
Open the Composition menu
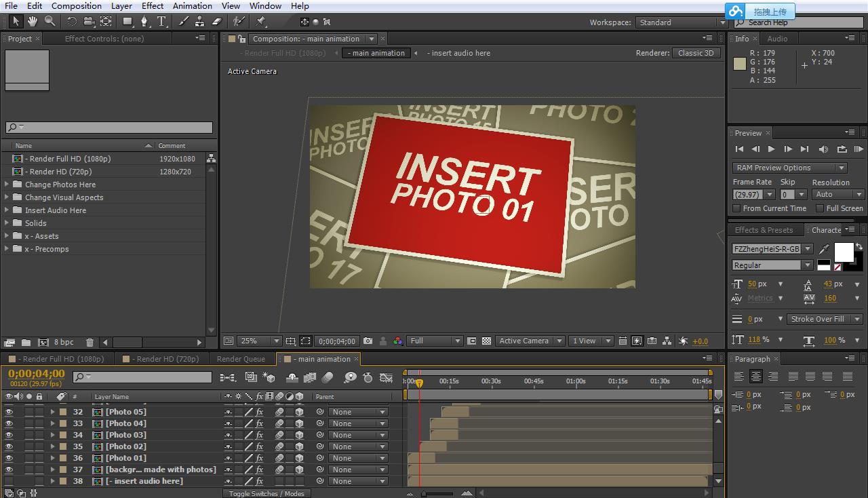pos(76,5)
